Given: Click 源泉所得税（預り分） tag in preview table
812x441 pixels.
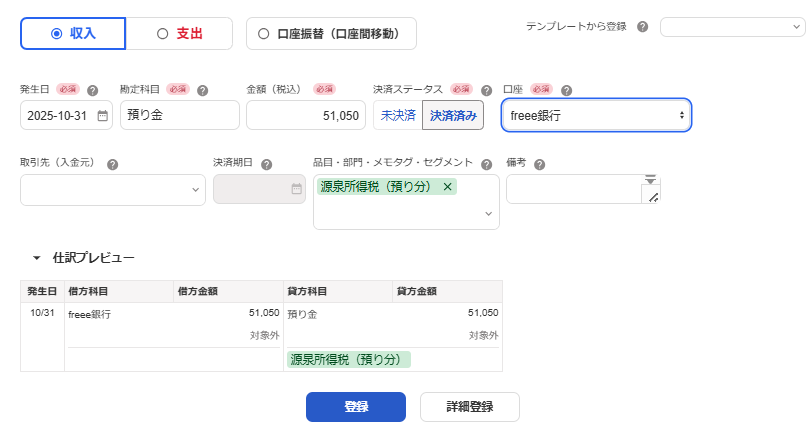Looking at the screenshot, I should 349,359.
